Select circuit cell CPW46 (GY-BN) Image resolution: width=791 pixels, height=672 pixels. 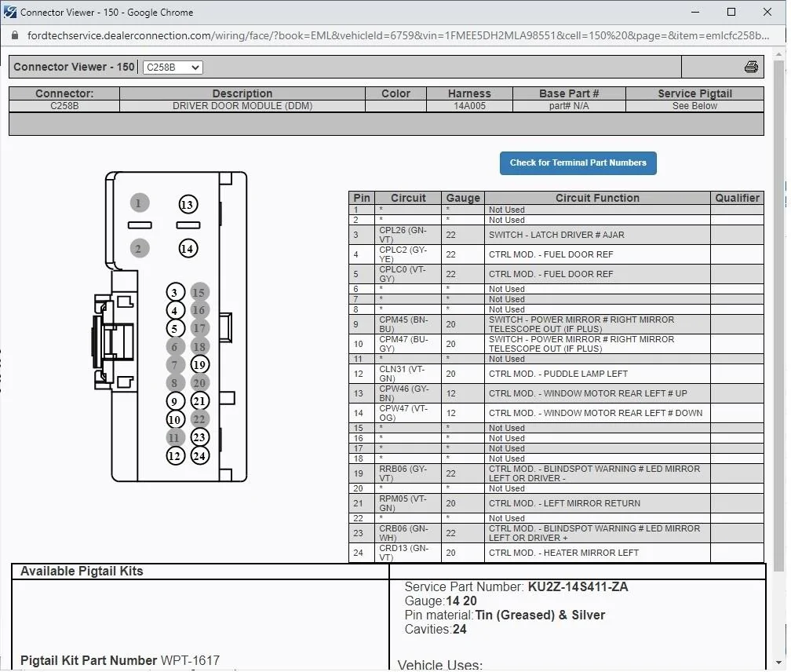click(408, 393)
